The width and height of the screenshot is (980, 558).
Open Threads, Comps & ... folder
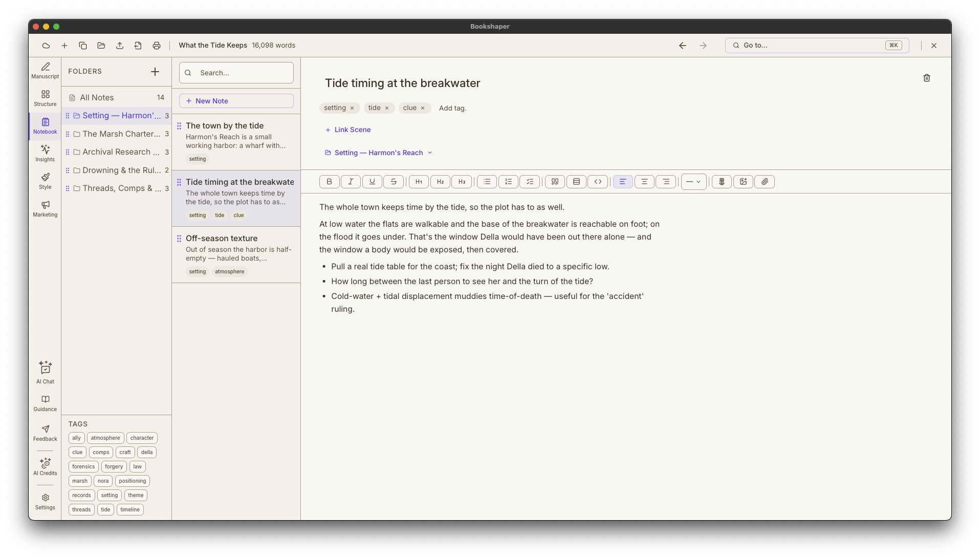click(116, 188)
